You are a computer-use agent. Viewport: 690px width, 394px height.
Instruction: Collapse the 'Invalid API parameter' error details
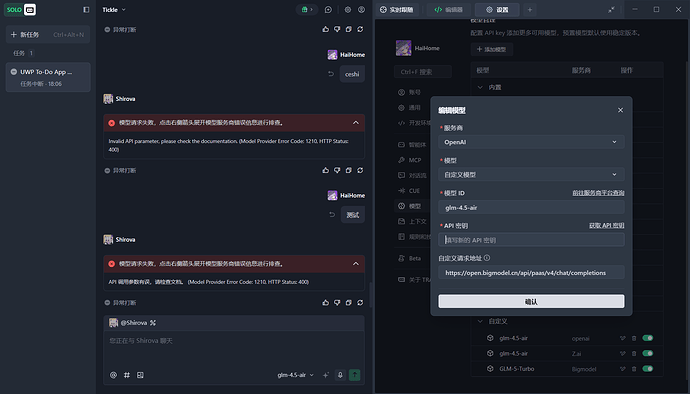[x=356, y=122]
